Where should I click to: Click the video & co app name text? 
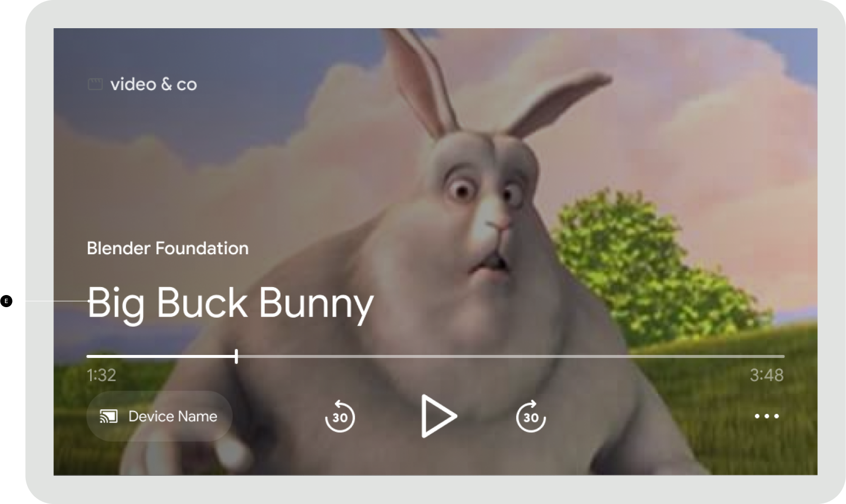tap(154, 84)
